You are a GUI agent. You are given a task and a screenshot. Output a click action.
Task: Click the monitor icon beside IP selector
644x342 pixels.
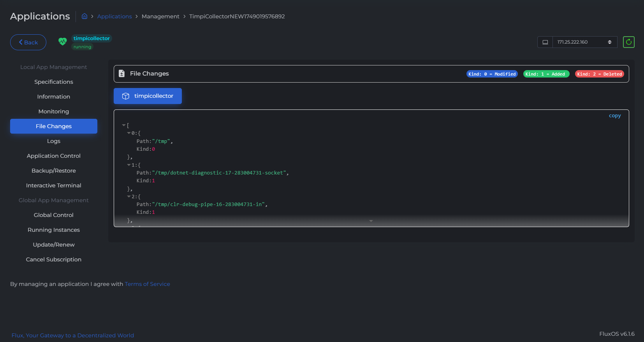545,42
